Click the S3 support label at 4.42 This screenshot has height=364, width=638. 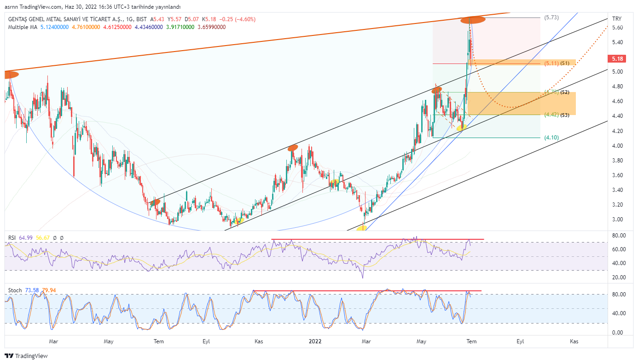pyautogui.click(x=565, y=115)
